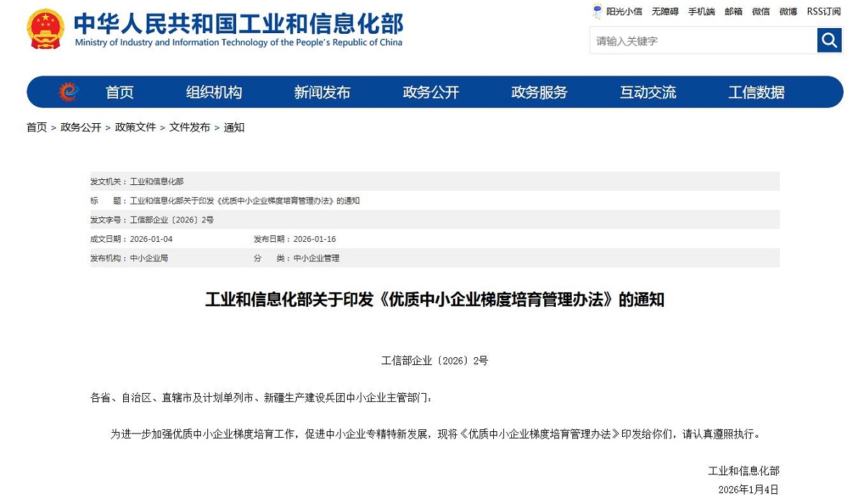
Task: Click the red swirl logo on the navigation bar
Action: point(68,91)
